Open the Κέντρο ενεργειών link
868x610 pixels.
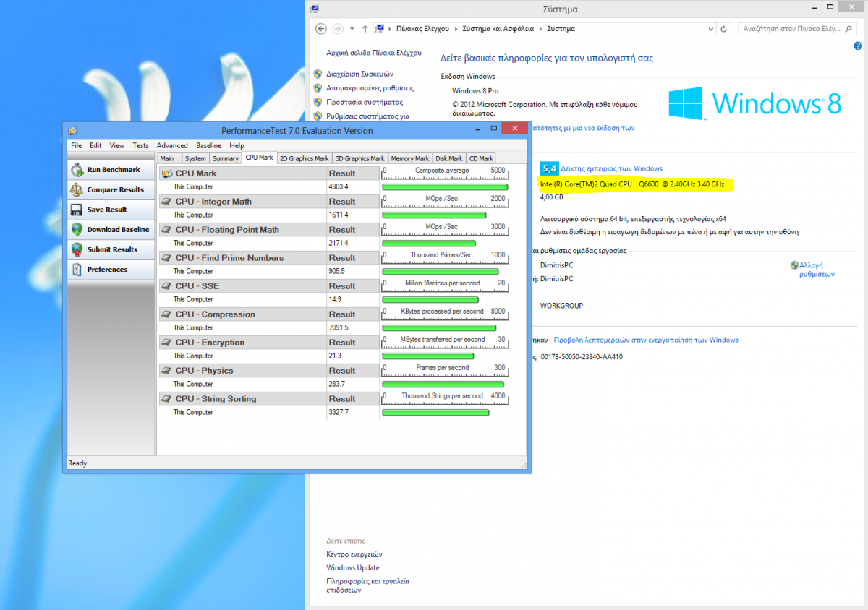point(354,554)
